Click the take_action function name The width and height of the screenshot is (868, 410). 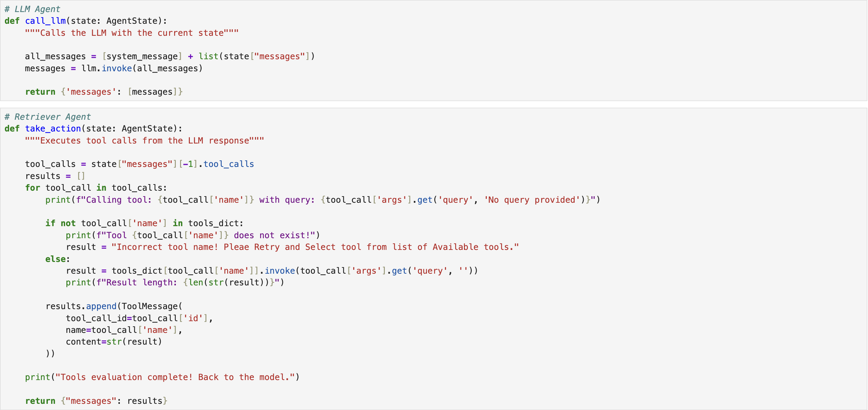point(53,129)
